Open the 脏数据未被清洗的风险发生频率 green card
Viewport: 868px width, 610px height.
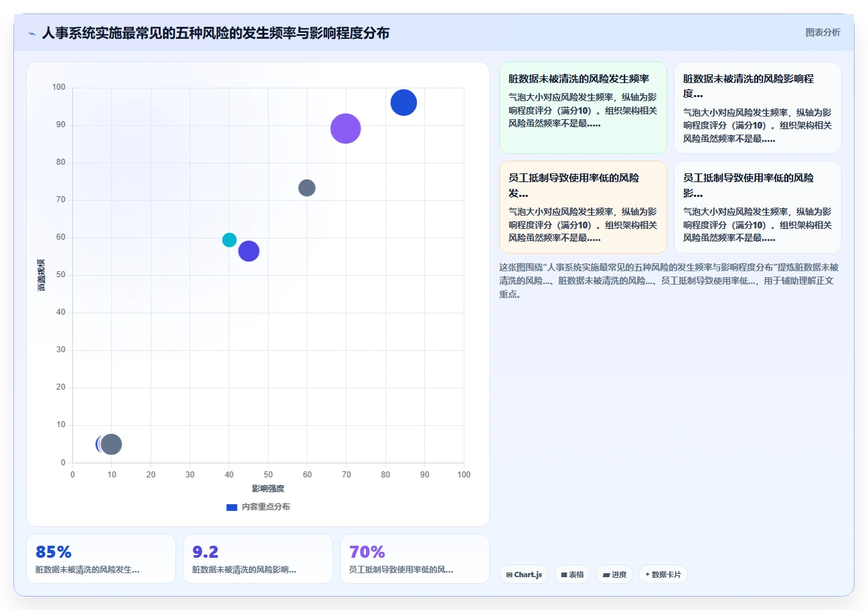pyautogui.click(x=583, y=108)
